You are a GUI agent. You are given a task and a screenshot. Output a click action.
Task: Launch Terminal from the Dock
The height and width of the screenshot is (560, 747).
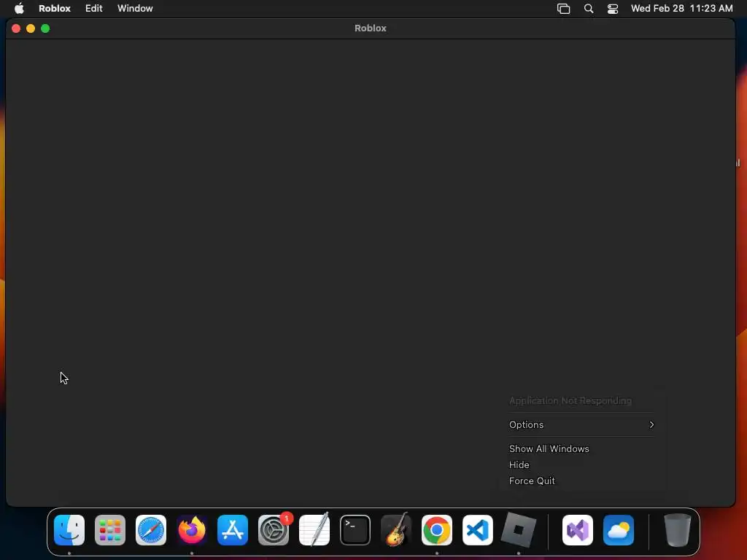pos(355,530)
